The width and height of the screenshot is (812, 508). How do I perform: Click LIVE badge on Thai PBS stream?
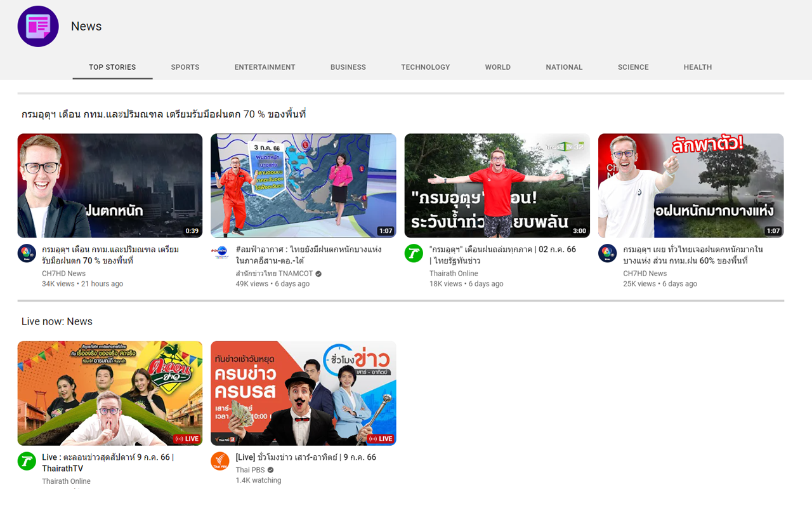click(x=382, y=439)
